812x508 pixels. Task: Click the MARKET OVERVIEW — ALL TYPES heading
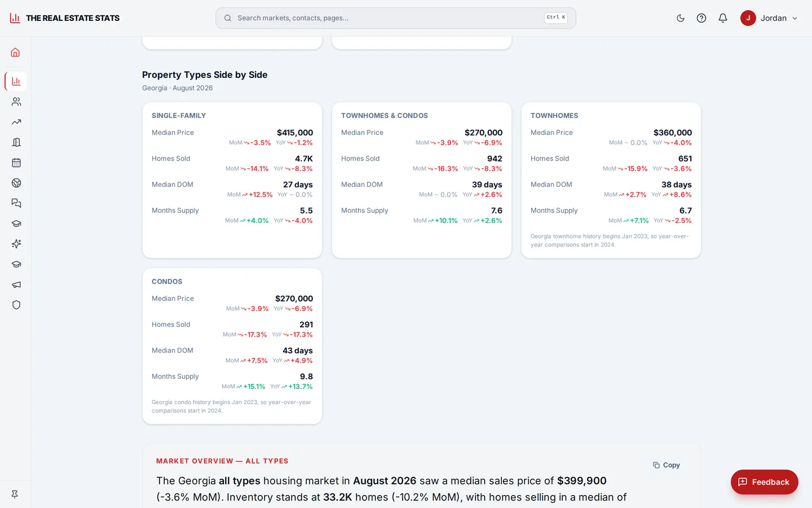tap(222, 461)
